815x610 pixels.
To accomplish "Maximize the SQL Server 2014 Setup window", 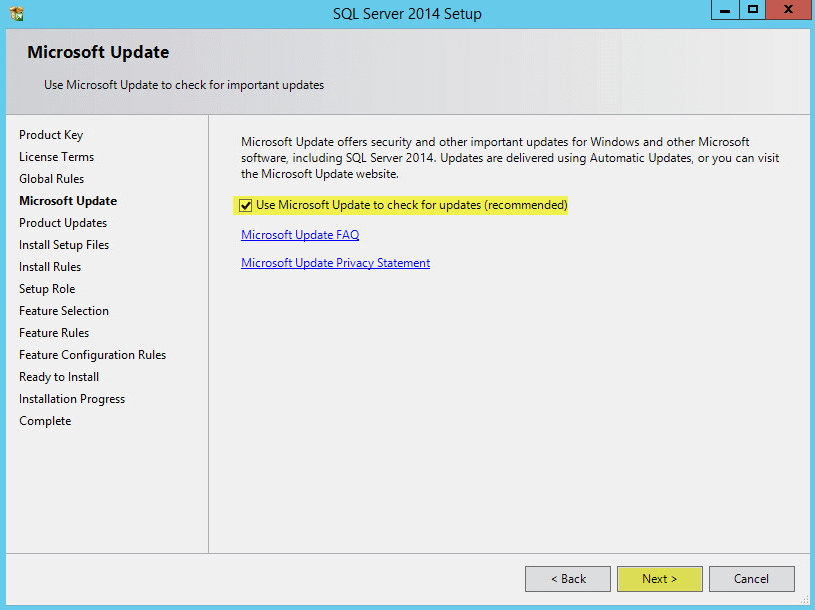I will [753, 10].
